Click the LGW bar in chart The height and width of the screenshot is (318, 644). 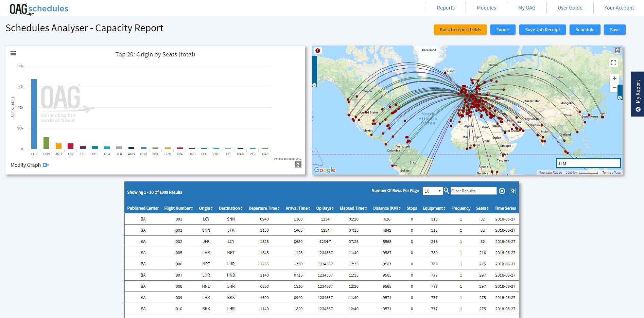(46, 143)
